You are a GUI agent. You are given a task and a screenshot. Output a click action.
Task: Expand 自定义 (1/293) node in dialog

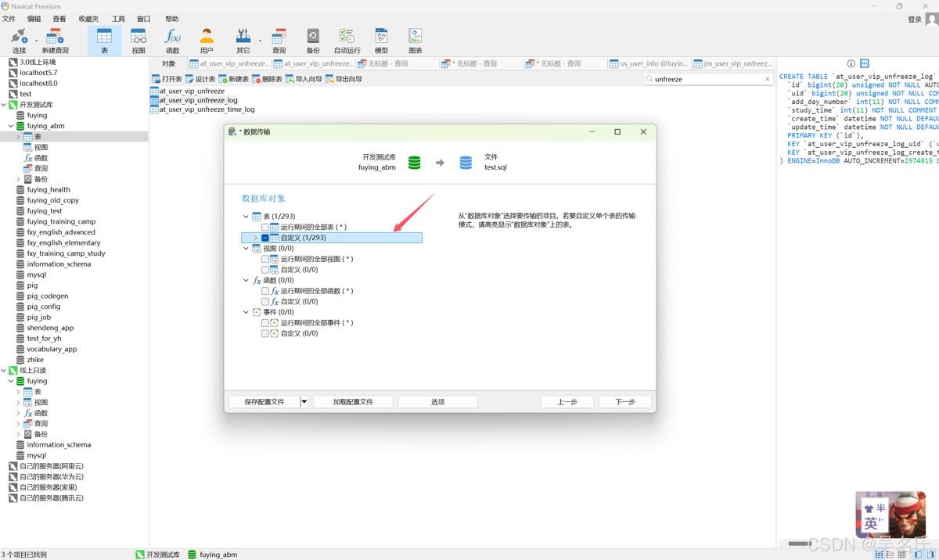click(255, 238)
